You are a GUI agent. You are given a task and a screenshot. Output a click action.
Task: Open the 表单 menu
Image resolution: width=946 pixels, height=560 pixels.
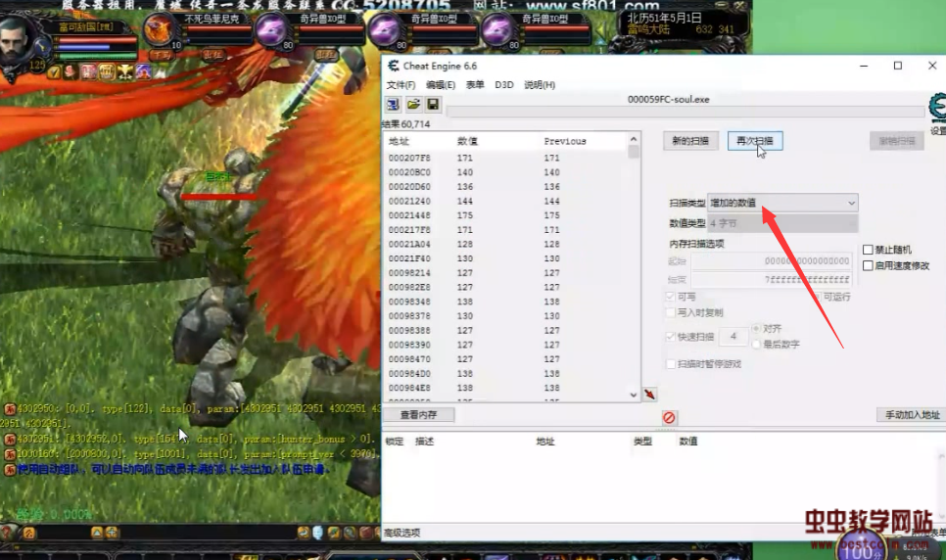tap(475, 84)
